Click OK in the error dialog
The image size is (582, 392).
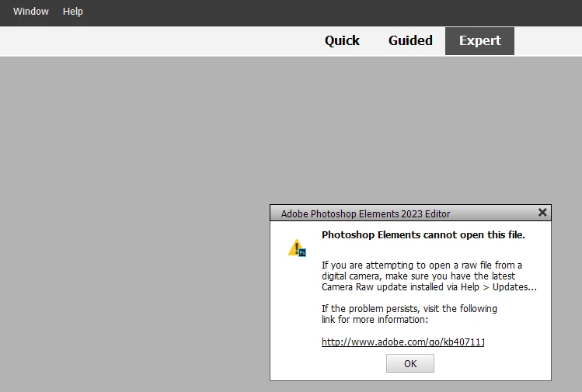point(409,363)
